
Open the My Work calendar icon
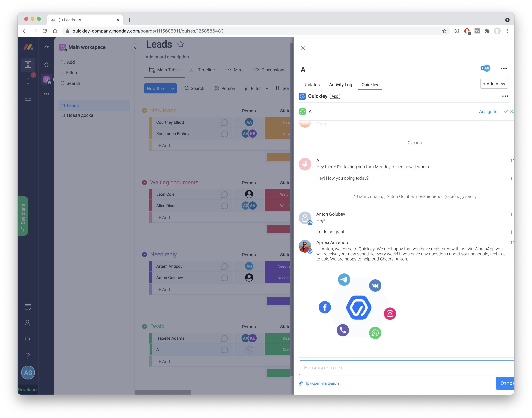[x=28, y=307]
